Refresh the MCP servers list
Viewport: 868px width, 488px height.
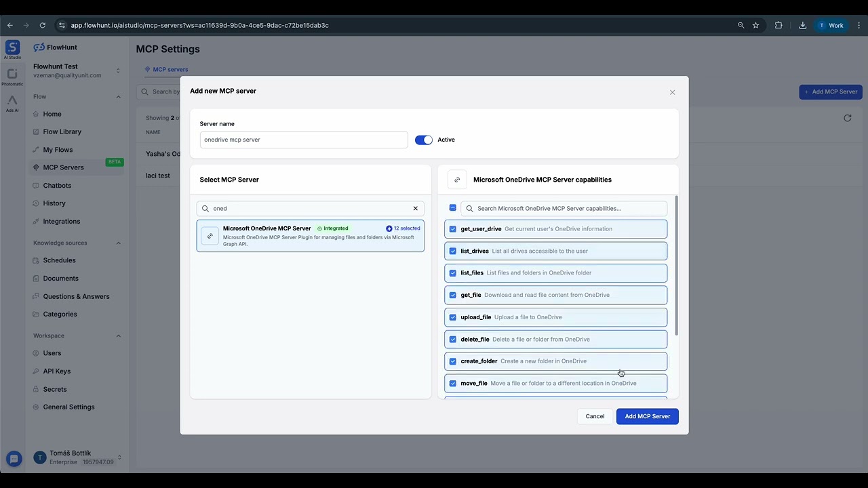(847, 118)
